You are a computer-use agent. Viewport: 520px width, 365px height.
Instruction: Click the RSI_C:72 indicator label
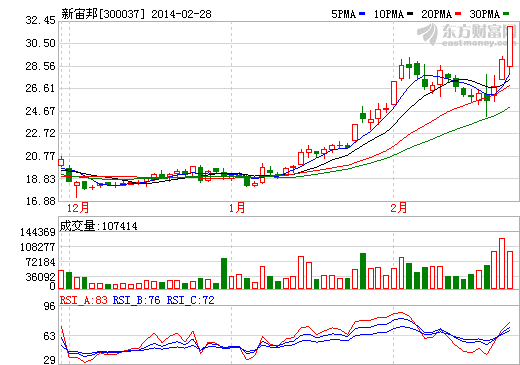click(190, 300)
